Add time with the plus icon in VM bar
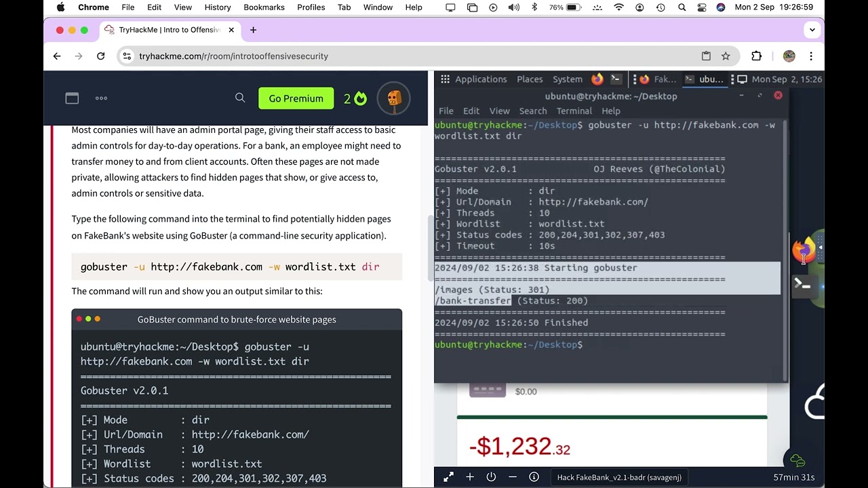Viewport: 868px width, 488px height. (x=470, y=477)
